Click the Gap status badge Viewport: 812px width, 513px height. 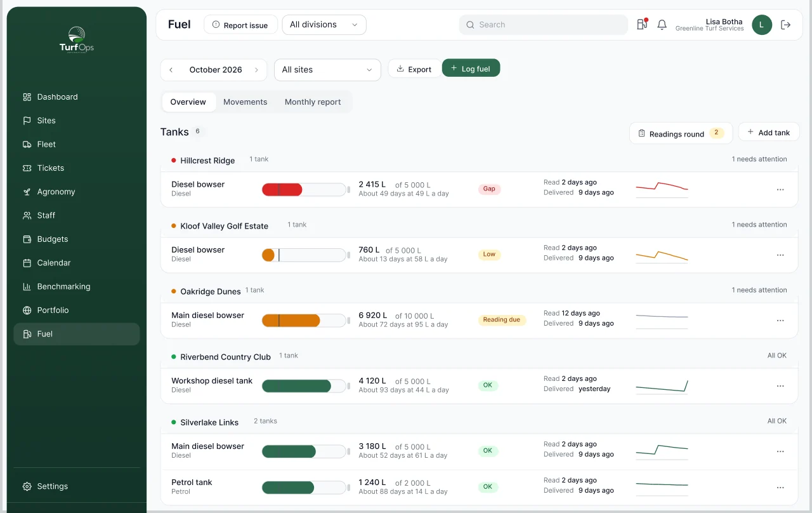(489, 189)
